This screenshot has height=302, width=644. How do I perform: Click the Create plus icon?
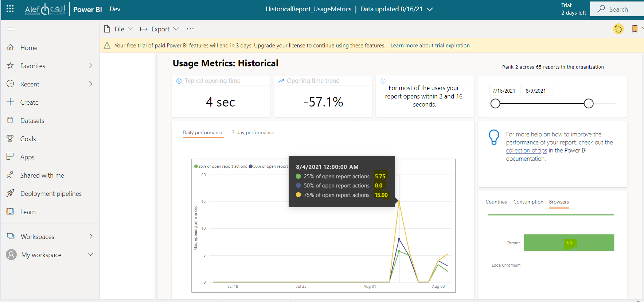click(10, 102)
